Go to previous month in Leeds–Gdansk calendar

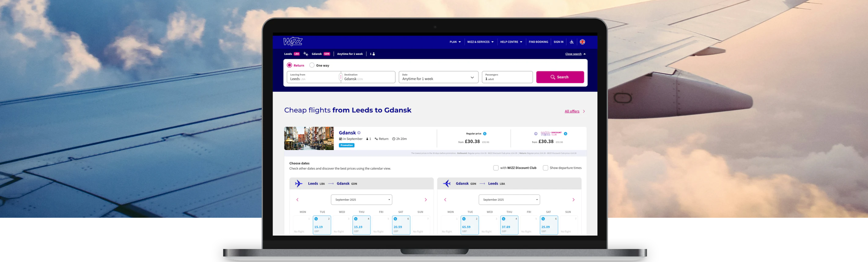click(297, 200)
